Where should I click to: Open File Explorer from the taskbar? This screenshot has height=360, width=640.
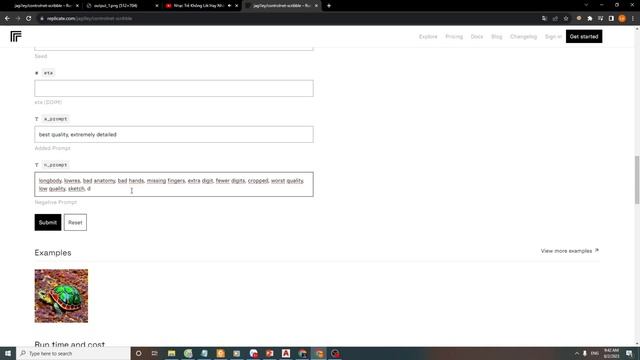click(171, 353)
